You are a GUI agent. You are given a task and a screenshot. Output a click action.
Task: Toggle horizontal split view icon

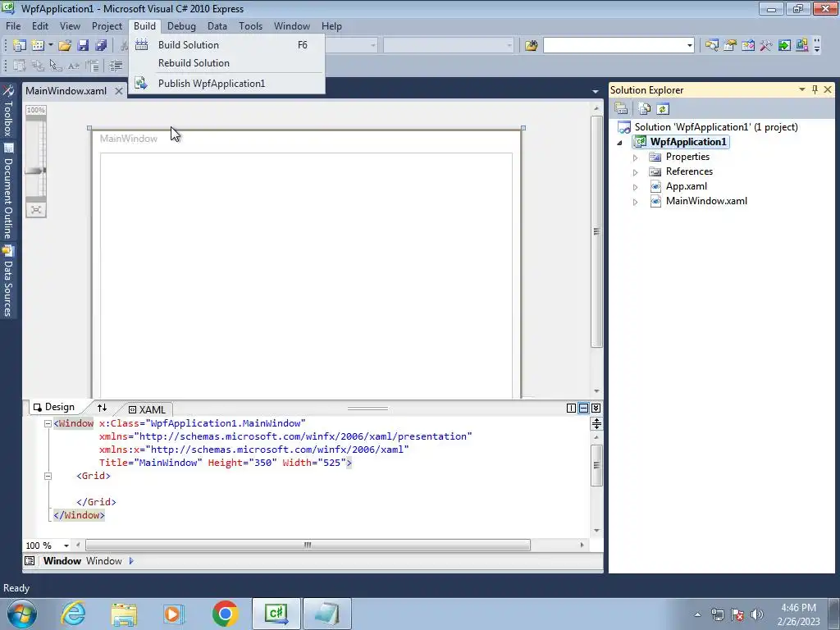[583, 409]
